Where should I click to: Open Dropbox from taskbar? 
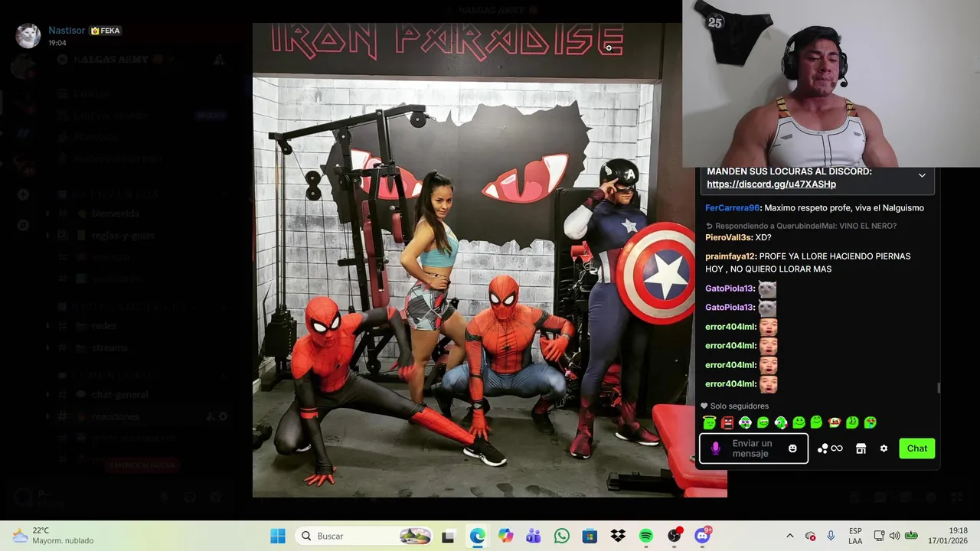tap(618, 536)
